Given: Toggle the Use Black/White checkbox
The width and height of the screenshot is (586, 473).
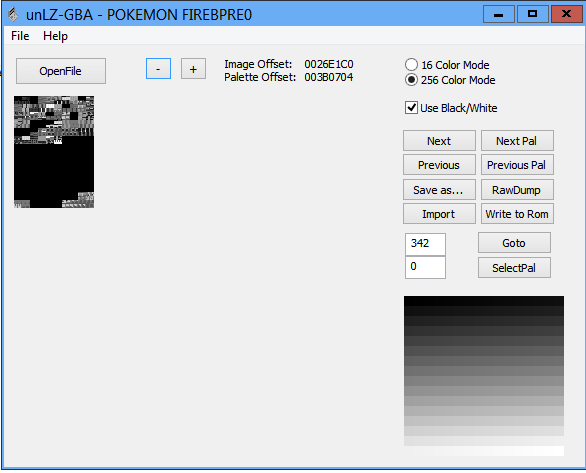Looking at the screenshot, I should click(x=411, y=108).
